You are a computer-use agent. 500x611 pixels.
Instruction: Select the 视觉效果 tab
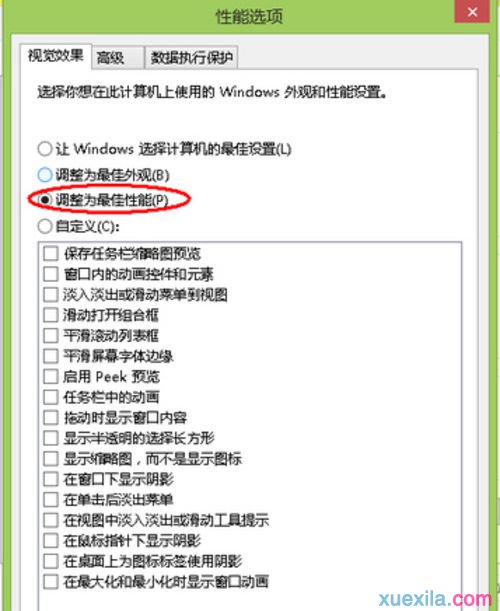56,56
